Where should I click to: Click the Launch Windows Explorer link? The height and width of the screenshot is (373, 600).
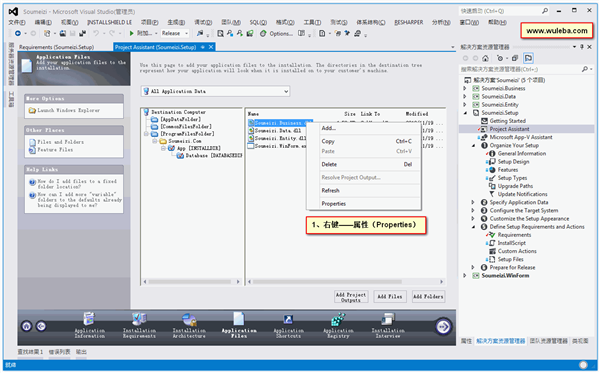pyautogui.click(x=68, y=110)
